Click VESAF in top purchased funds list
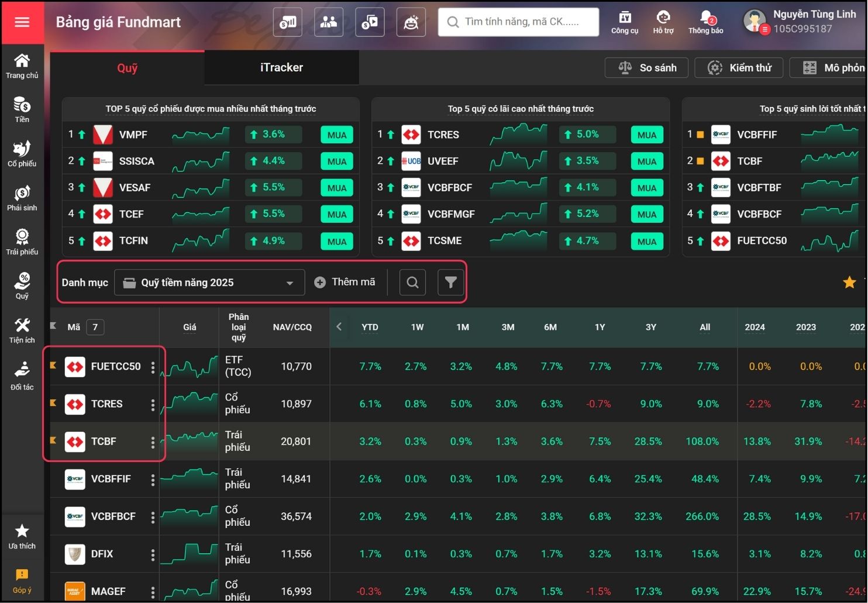The width and height of the screenshot is (868, 603). (135, 188)
